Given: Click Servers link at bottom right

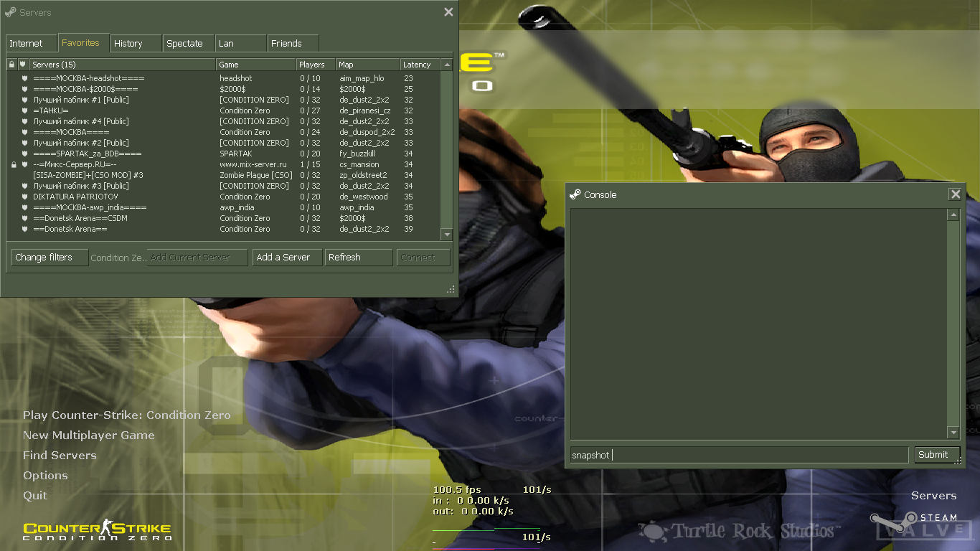Looking at the screenshot, I should (x=934, y=495).
